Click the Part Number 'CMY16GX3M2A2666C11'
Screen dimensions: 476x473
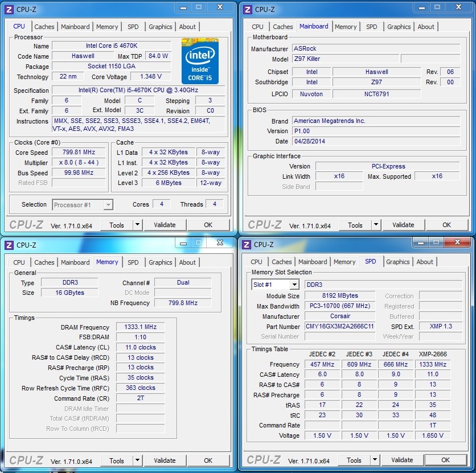coord(340,327)
